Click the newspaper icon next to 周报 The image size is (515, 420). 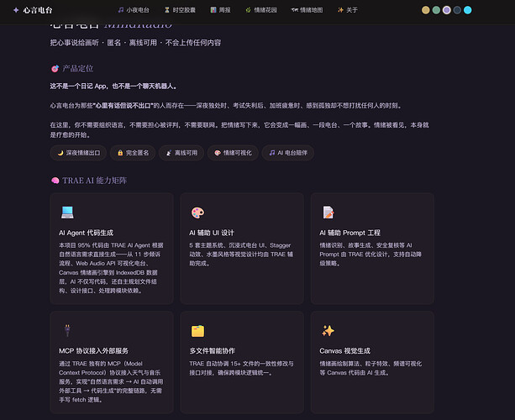[x=213, y=10]
